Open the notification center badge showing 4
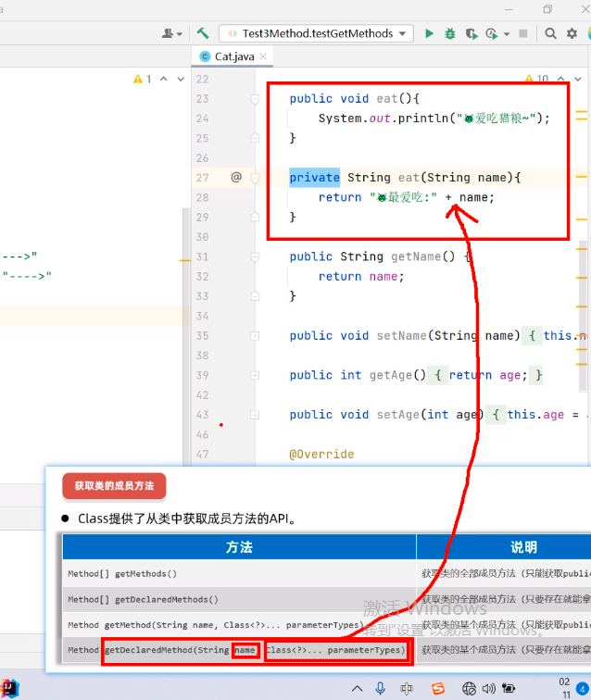Screen dimensions: 591x700 coord(583,688)
